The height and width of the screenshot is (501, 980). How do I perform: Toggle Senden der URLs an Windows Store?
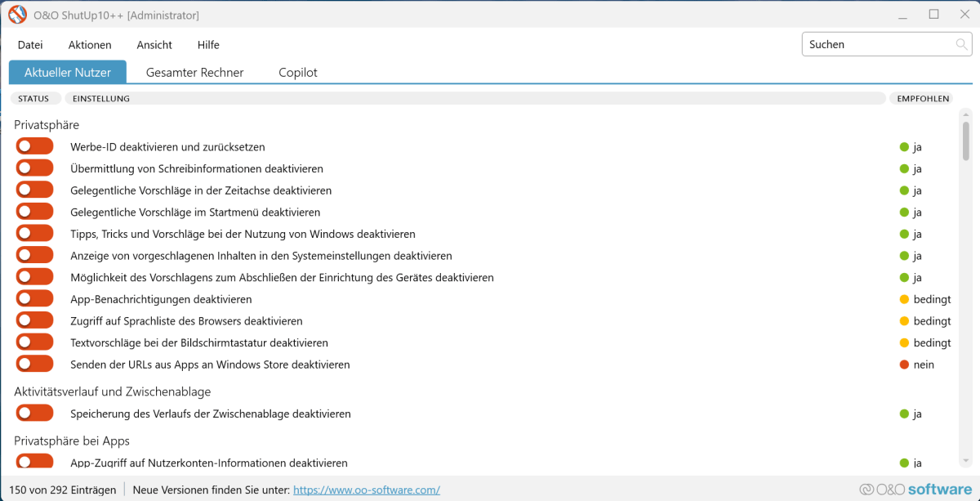point(34,364)
